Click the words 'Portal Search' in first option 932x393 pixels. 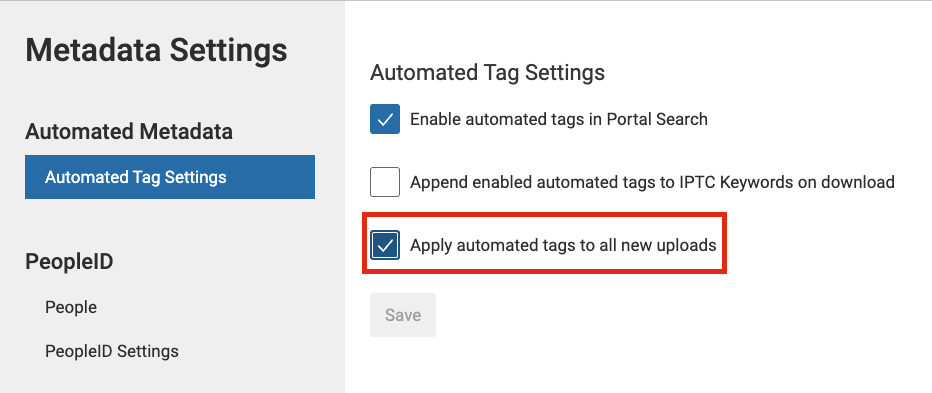657,119
